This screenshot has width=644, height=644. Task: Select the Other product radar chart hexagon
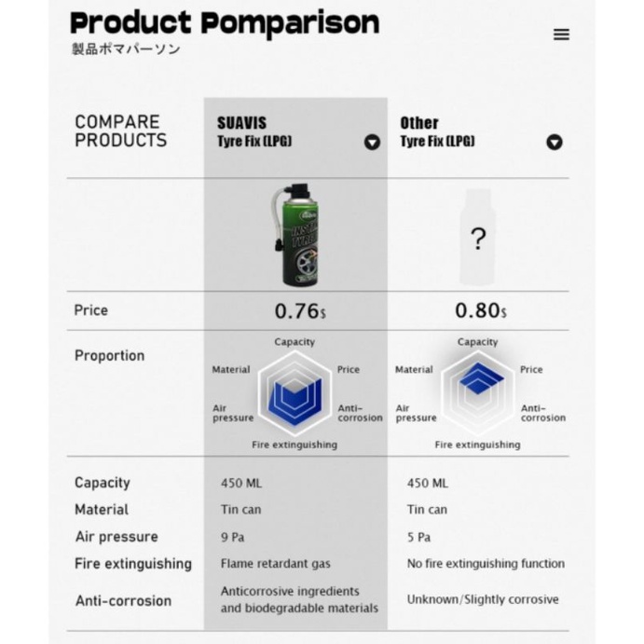coord(478,393)
